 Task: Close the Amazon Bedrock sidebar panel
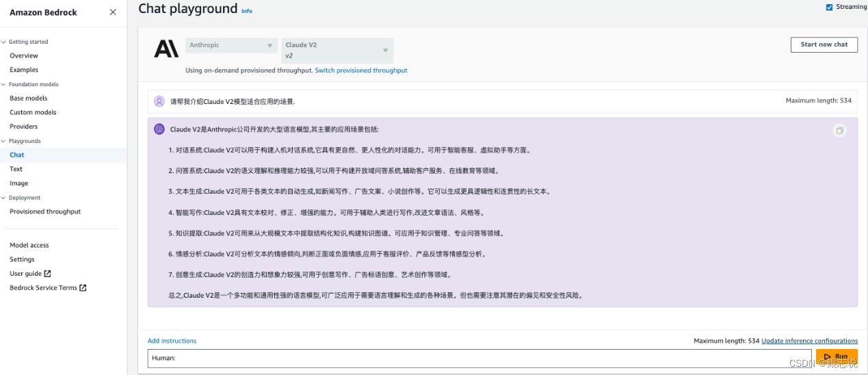tap(113, 12)
